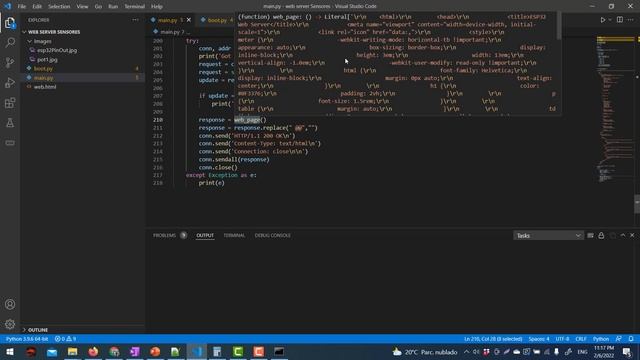The image size is (640, 360).
Task: Click Ln 210, Col 28 cursor position indicator
Action: pos(493,339)
